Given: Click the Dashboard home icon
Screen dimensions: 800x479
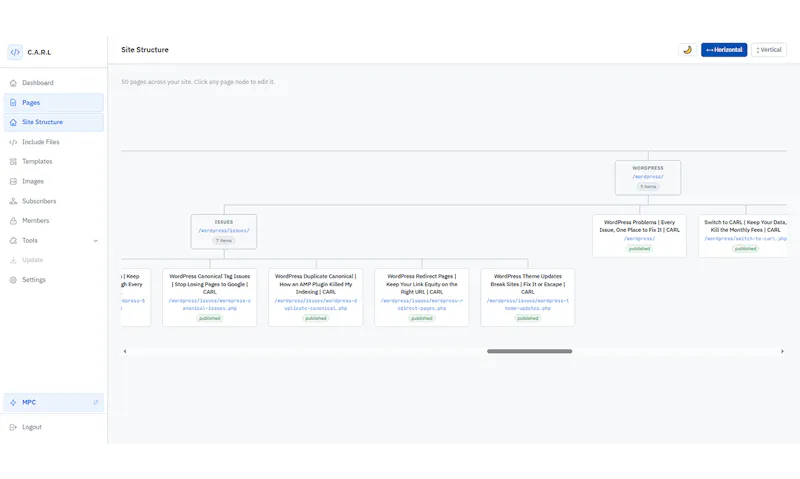Looking at the screenshot, I should [x=13, y=83].
